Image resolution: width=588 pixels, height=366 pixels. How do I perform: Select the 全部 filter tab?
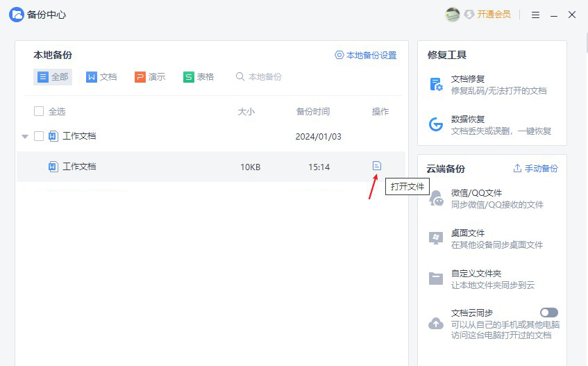click(53, 77)
